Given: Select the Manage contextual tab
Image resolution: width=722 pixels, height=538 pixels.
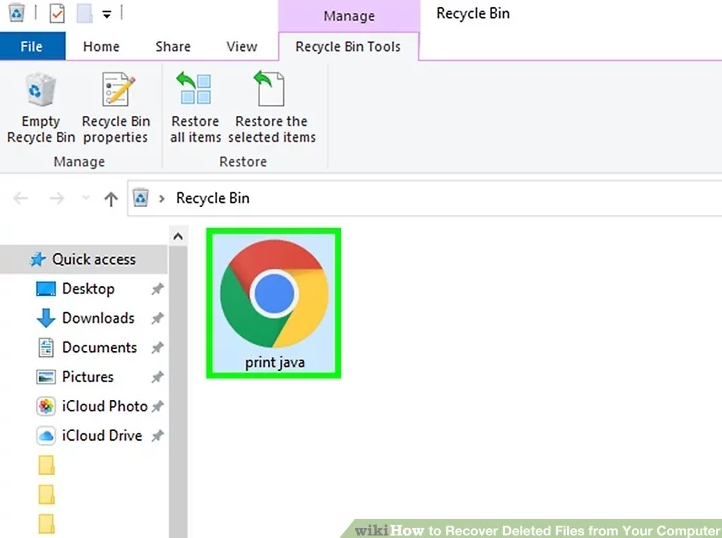Looking at the screenshot, I should (349, 16).
